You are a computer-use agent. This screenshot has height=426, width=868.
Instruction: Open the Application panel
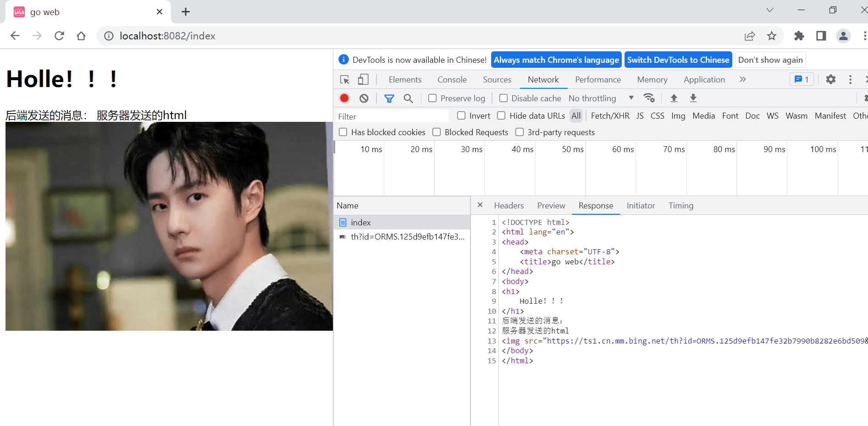point(704,80)
